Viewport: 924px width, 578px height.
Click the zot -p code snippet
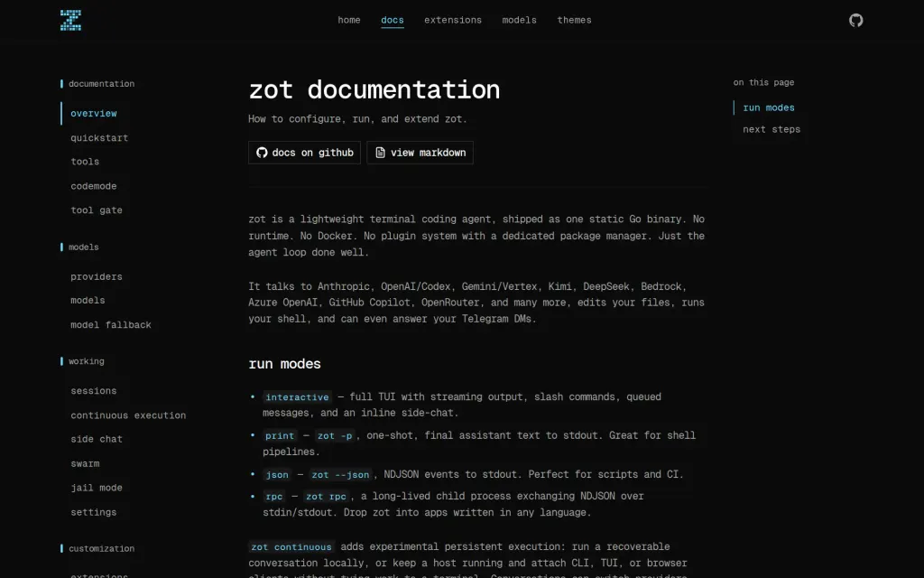[335, 436]
